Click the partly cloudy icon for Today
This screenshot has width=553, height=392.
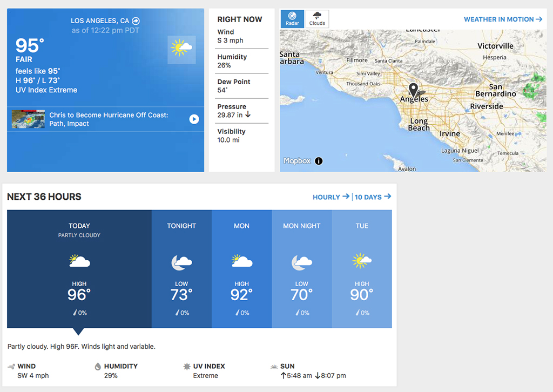(x=79, y=261)
